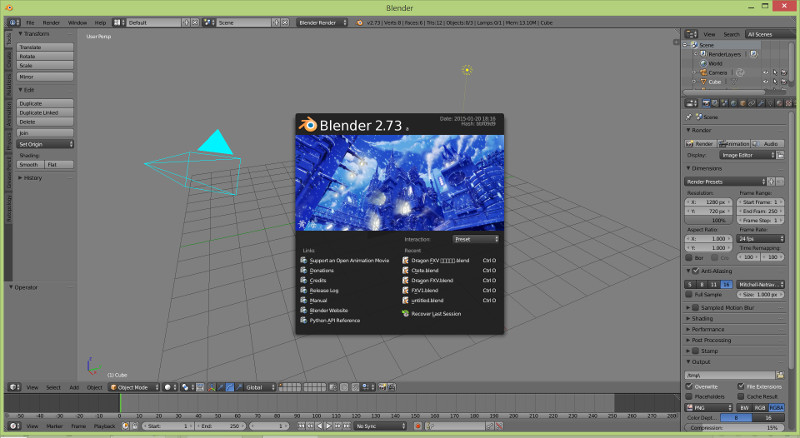
Task: Open Scene properties tab icon
Action: click(x=724, y=103)
